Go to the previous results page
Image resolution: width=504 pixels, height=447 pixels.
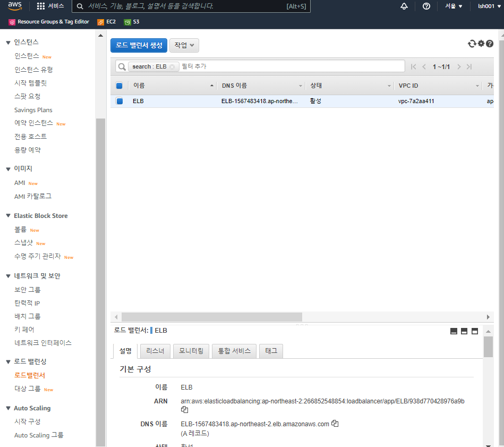tap(424, 67)
